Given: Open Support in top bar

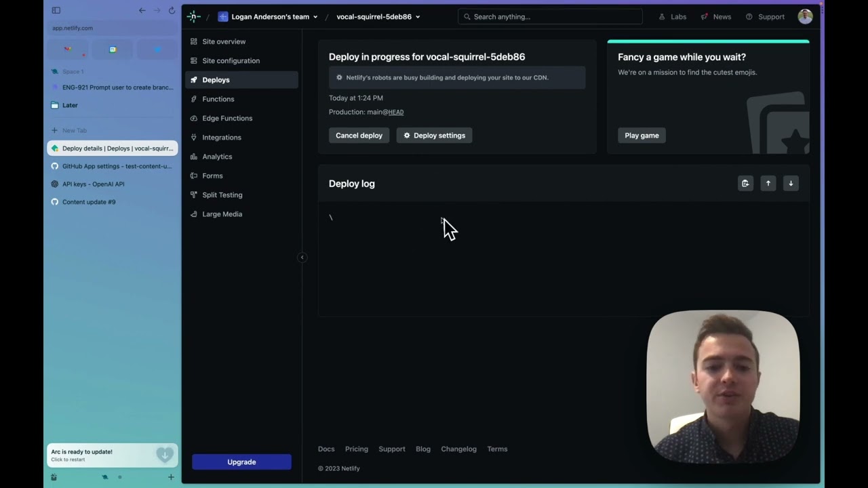Looking at the screenshot, I should tap(765, 16).
